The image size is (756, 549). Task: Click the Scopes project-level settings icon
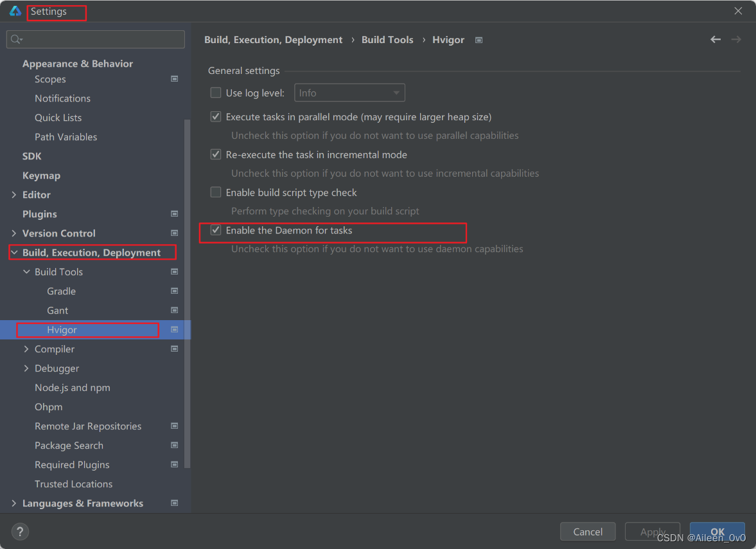[175, 78]
